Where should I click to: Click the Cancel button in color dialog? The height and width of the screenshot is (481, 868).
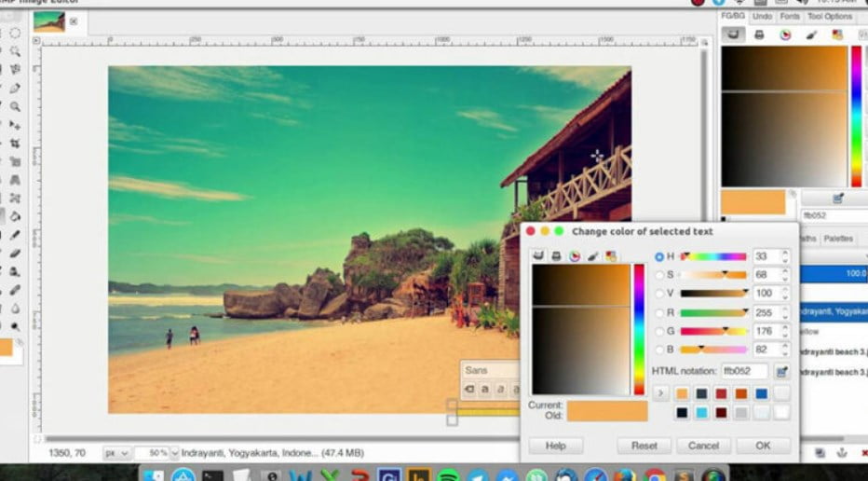703,446
